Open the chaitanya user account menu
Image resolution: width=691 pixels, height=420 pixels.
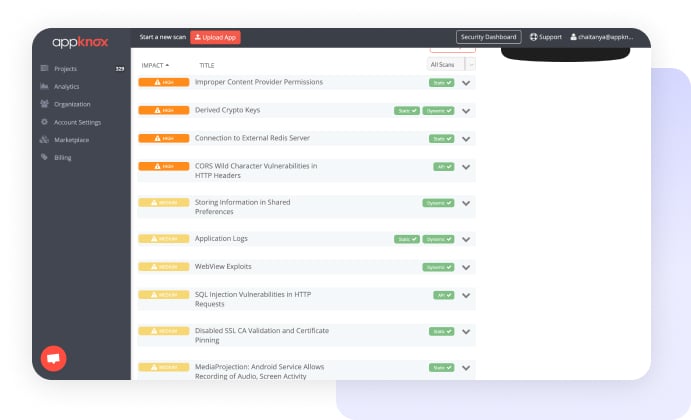click(602, 37)
